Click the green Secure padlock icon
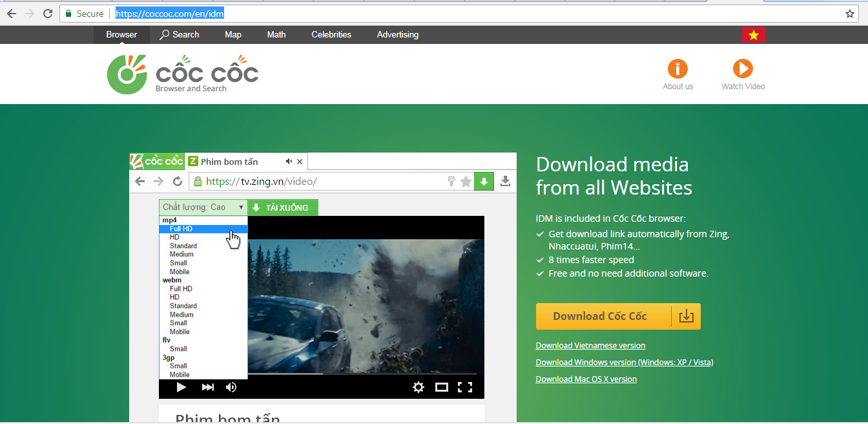The height and width of the screenshot is (424, 868). pos(68,14)
